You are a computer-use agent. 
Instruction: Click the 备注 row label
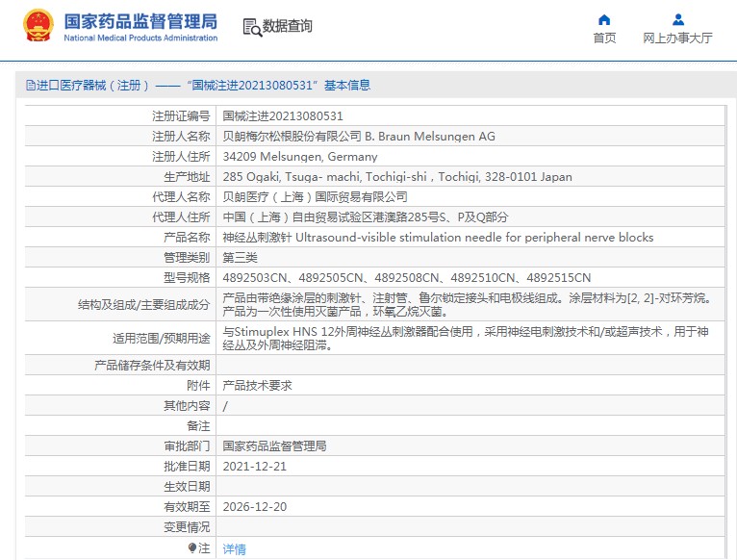tap(198, 426)
